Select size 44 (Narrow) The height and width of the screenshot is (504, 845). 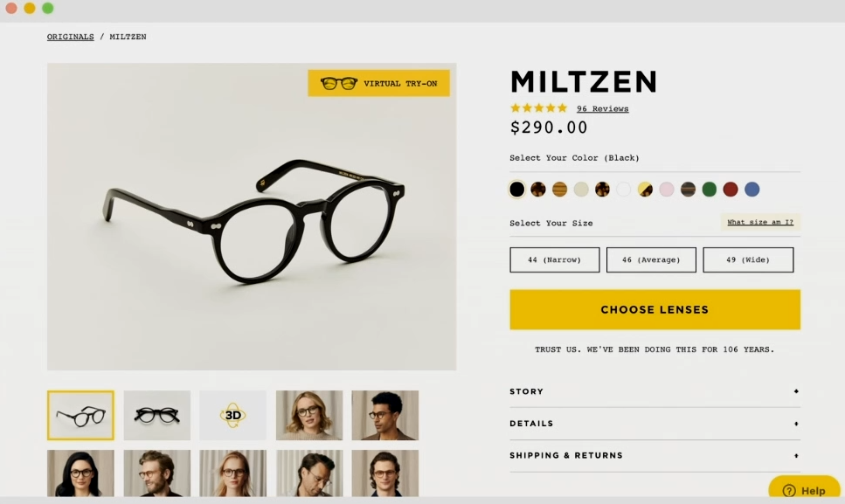click(x=555, y=259)
